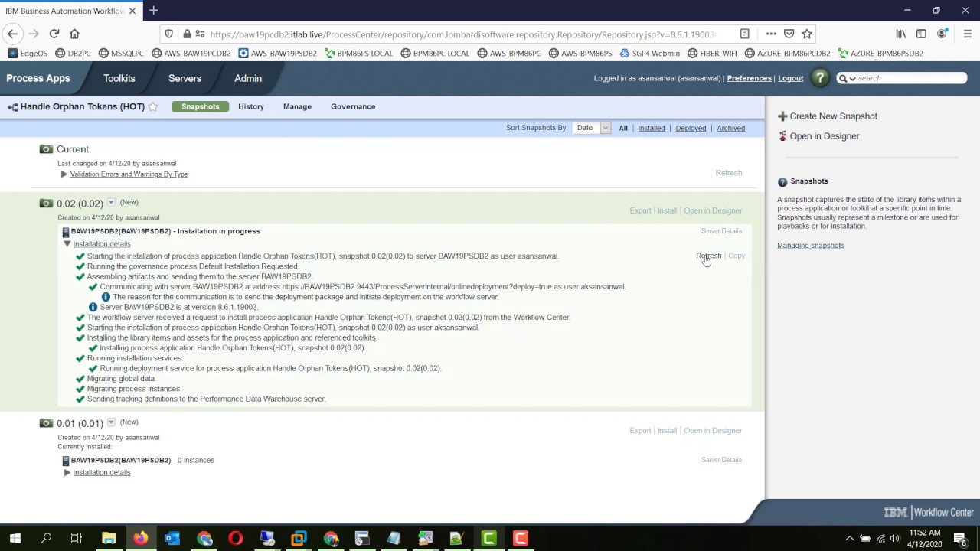This screenshot has height=551, width=980.
Task: Go to browser home page icon
Action: pyautogui.click(x=74, y=34)
